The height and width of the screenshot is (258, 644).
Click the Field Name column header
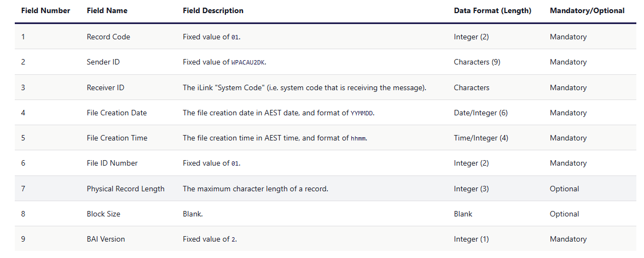click(108, 10)
